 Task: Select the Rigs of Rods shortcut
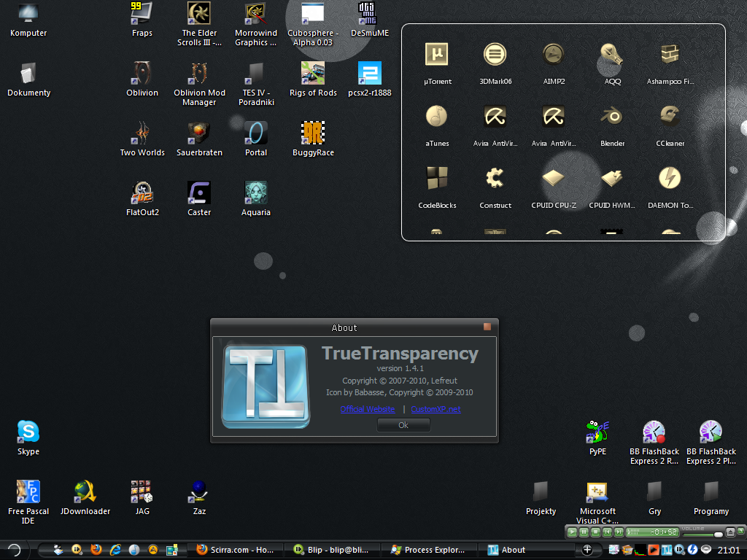[313, 79]
